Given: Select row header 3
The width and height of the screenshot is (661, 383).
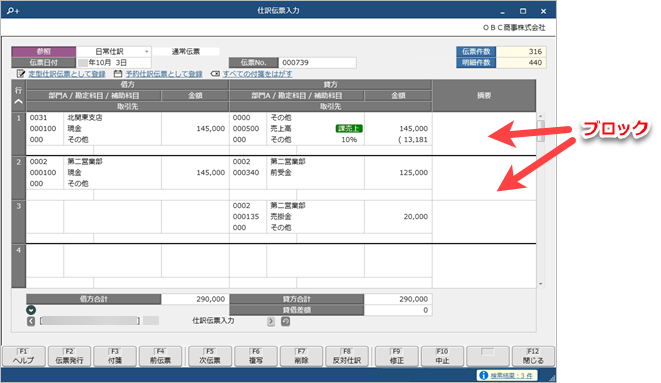Looking at the screenshot, I should click(x=19, y=222).
